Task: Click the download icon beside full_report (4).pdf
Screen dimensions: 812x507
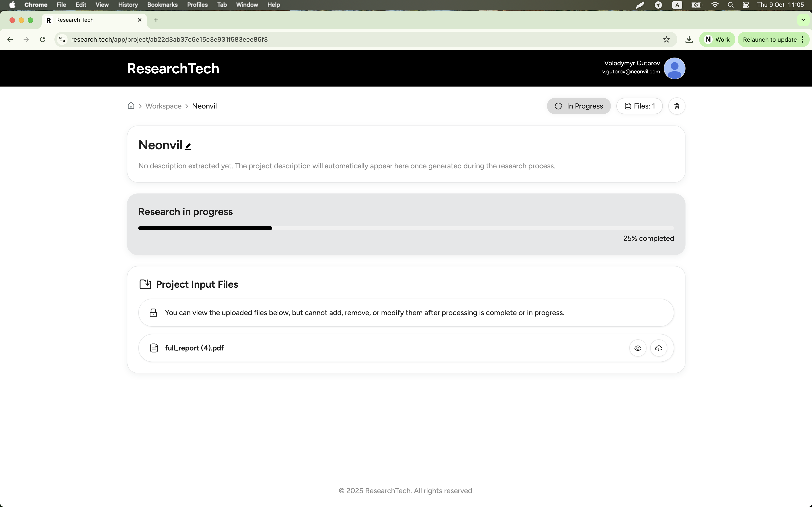Action: [659, 348]
